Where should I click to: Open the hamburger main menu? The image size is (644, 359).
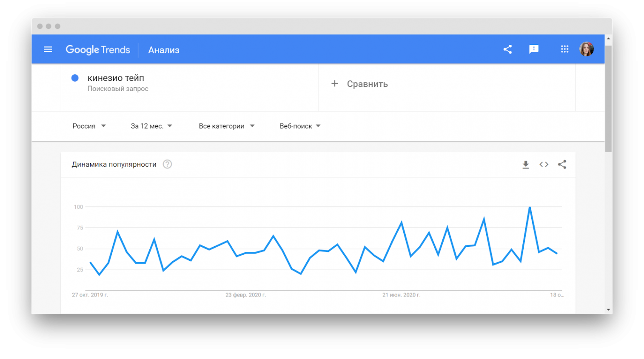(48, 49)
